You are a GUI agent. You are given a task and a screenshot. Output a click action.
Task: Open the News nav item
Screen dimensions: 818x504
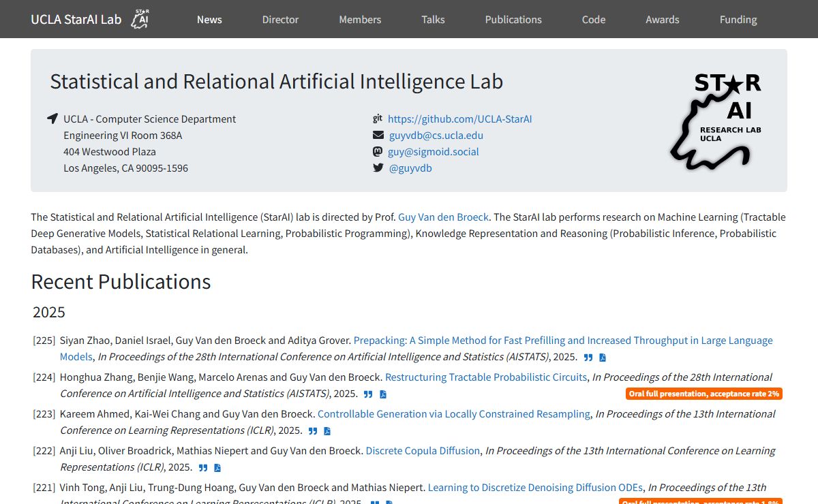tap(209, 19)
